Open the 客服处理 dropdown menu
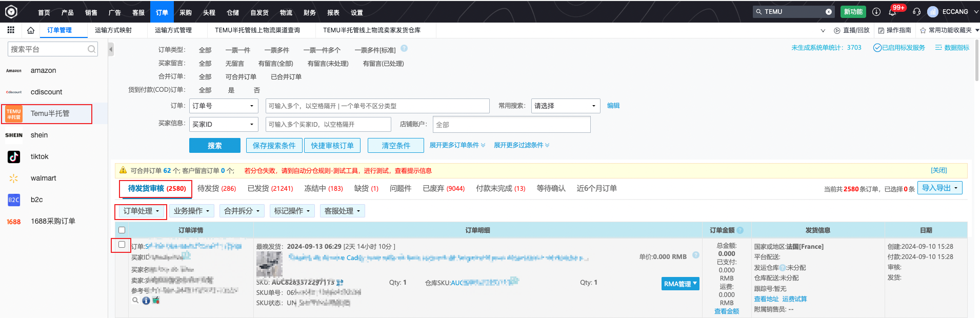This screenshot has height=318, width=980. point(342,211)
